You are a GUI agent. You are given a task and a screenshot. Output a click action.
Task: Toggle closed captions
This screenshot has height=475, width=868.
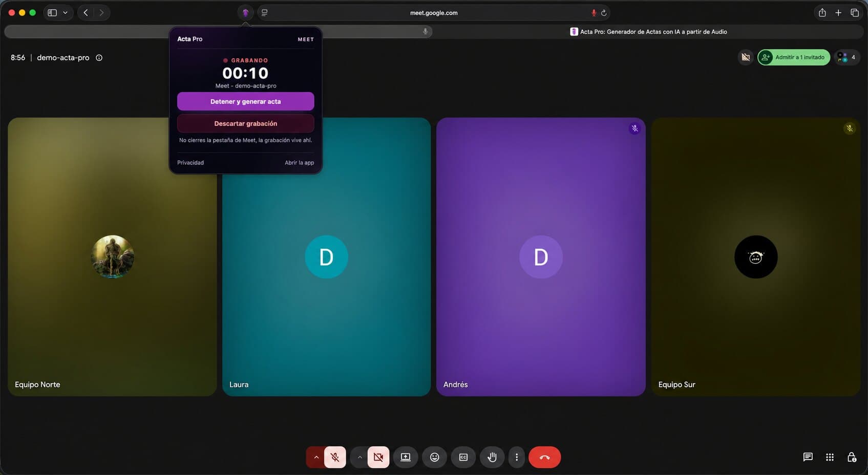(x=463, y=457)
